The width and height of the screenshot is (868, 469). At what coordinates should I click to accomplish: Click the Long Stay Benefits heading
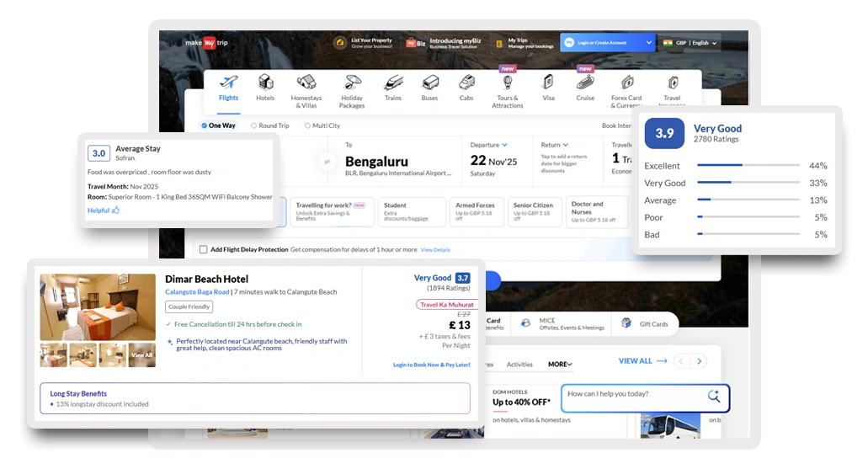point(78,394)
